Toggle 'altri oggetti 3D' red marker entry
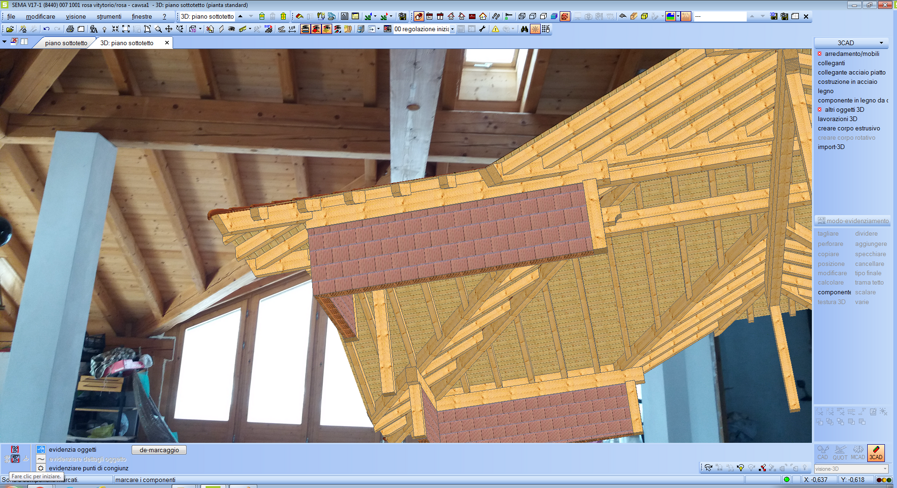Viewport: 897px width, 488px height. point(844,110)
